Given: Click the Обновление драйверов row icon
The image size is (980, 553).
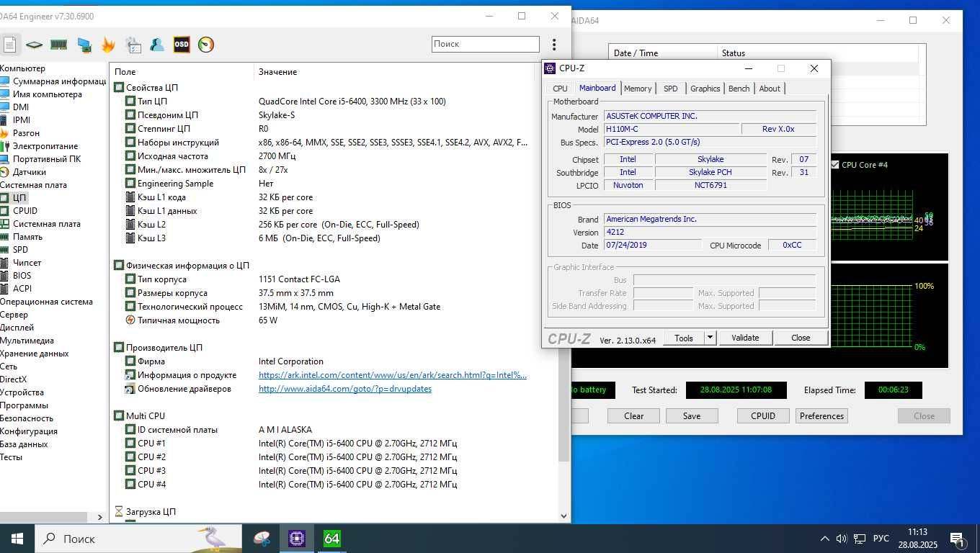Looking at the screenshot, I should [x=130, y=388].
